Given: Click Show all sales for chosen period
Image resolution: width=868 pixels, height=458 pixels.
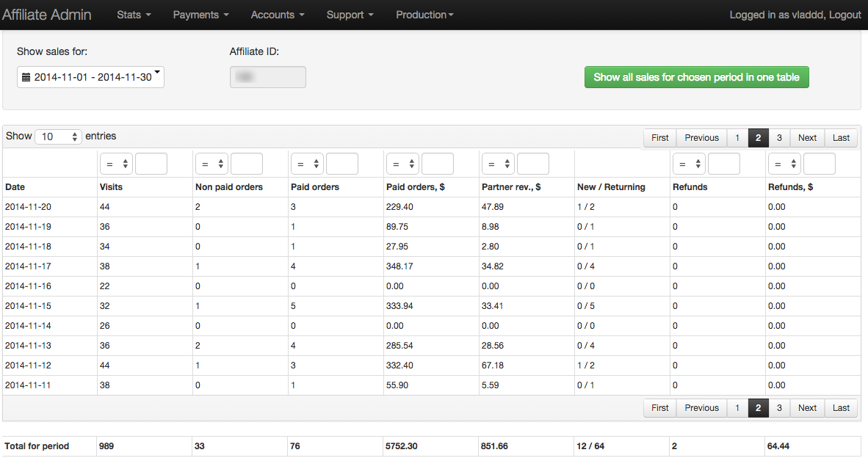Looking at the screenshot, I should pyautogui.click(x=696, y=77).
